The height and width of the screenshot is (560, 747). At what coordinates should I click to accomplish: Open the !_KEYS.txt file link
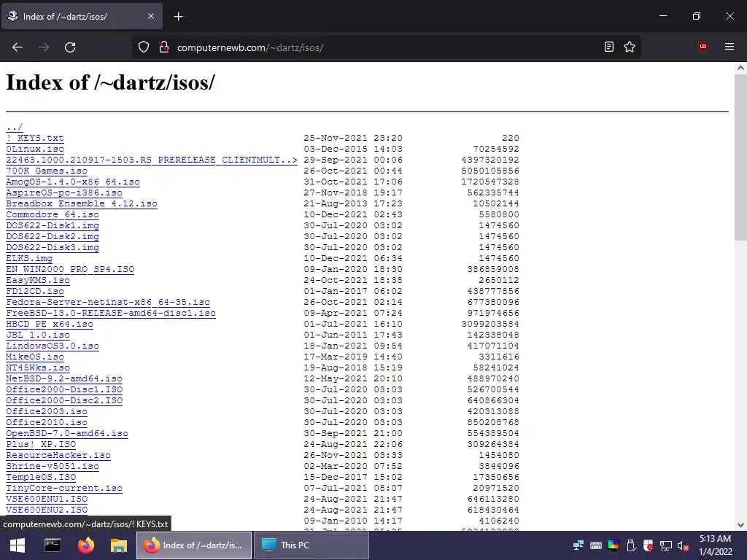coord(35,138)
